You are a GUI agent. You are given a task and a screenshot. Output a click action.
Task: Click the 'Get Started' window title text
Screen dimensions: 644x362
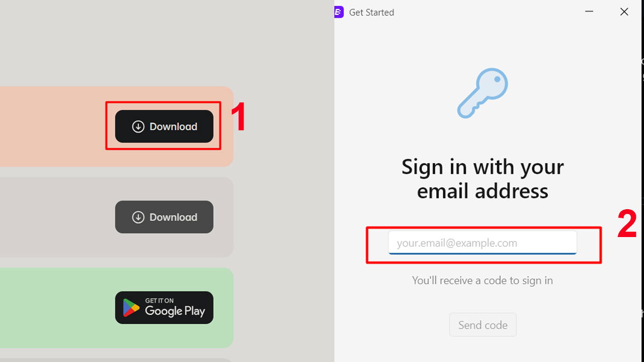(x=371, y=12)
